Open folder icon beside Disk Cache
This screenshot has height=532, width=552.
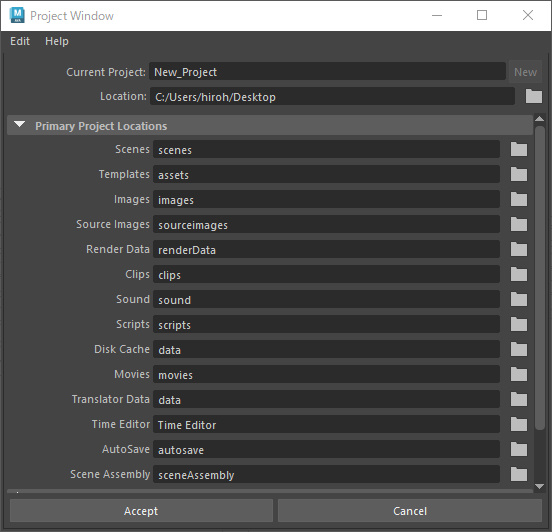[x=519, y=349]
